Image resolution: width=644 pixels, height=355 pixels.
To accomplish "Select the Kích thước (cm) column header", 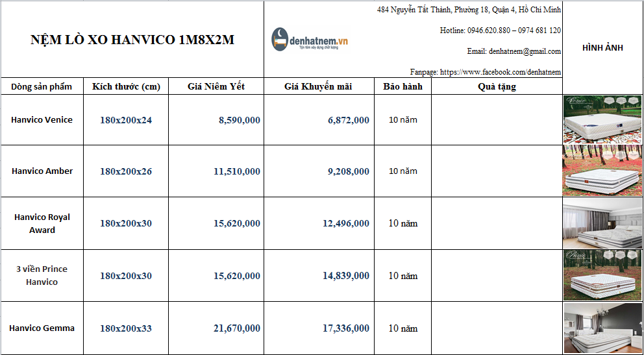I will (126, 86).
